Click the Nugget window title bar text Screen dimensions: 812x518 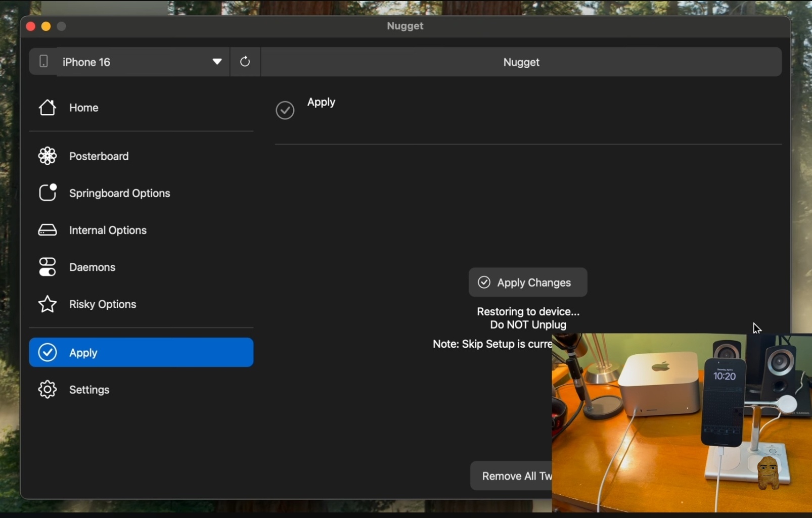pos(405,26)
